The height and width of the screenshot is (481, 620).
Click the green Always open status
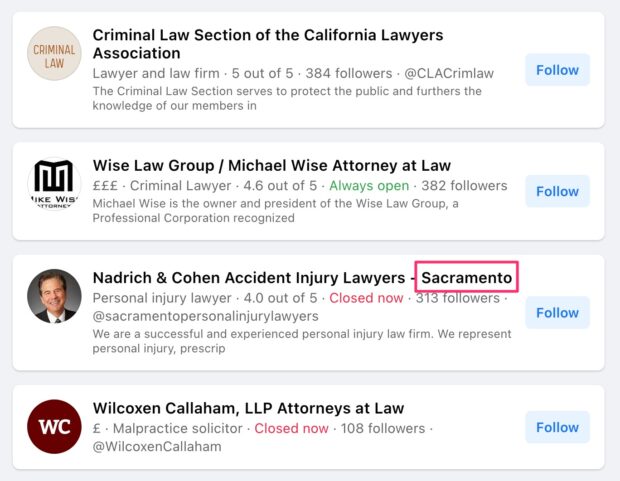pyautogui.click(x=369, y=186)
